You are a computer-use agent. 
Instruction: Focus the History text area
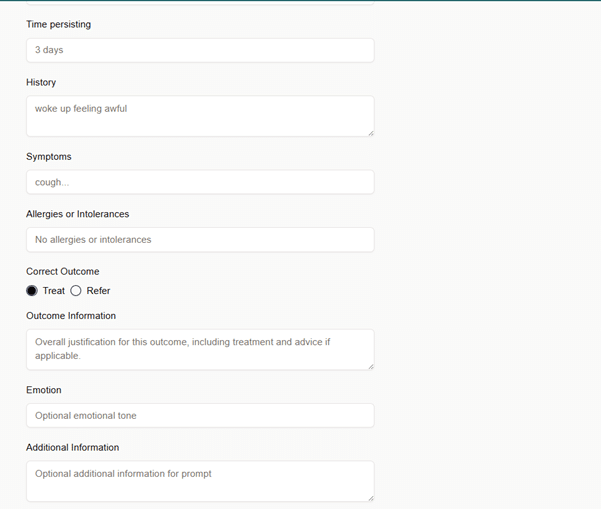pos(200,116)
